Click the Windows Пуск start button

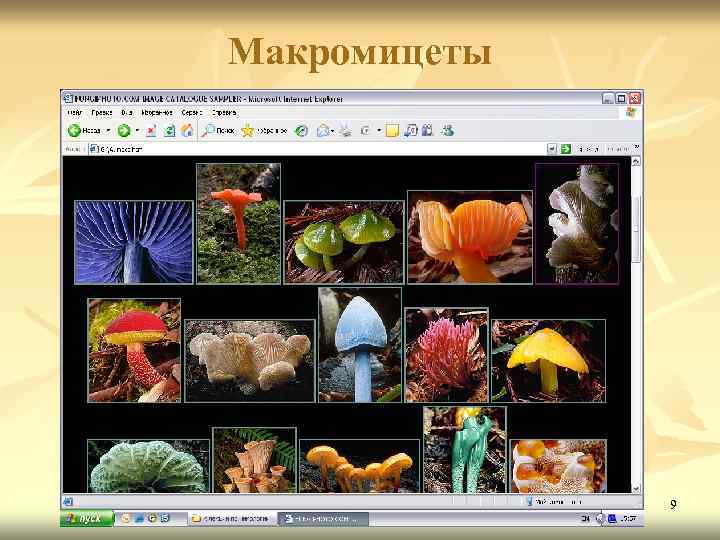click(x=87, y=518)
